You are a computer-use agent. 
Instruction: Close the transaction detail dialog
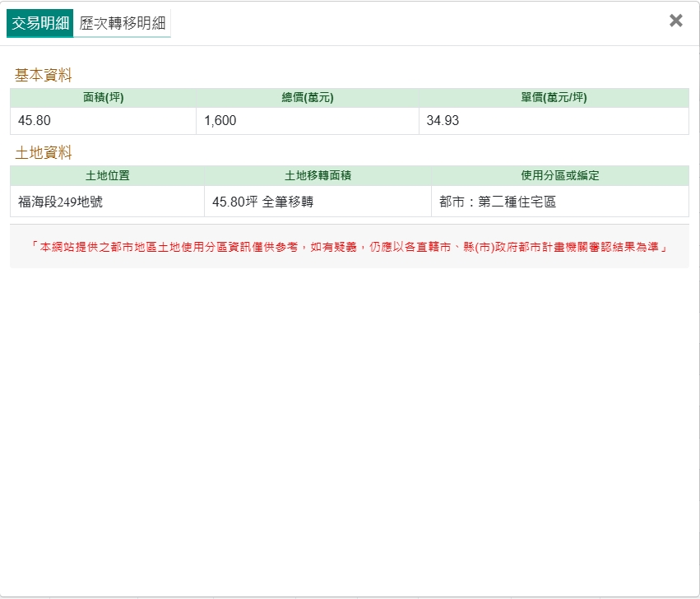click(x=675, y=21)
